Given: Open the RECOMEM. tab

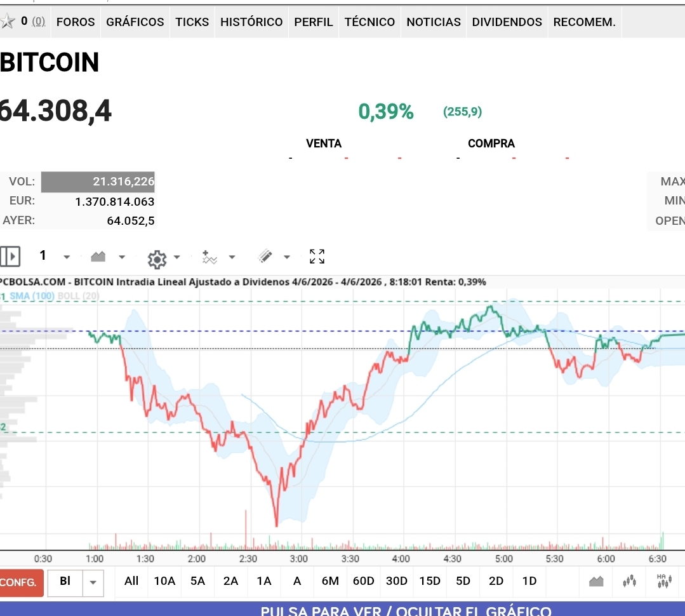Looking at the screenshot, I should (x=585, y=22).
